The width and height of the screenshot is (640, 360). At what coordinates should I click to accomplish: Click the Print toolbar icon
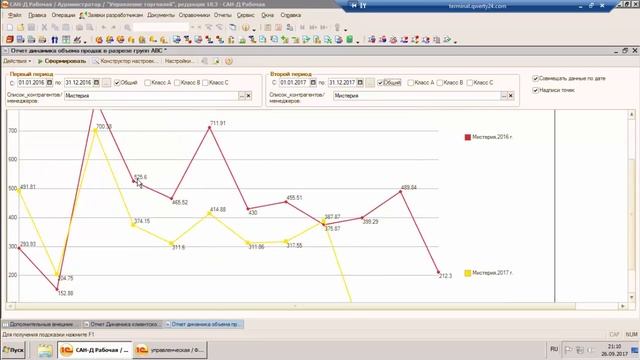[79, 28]
